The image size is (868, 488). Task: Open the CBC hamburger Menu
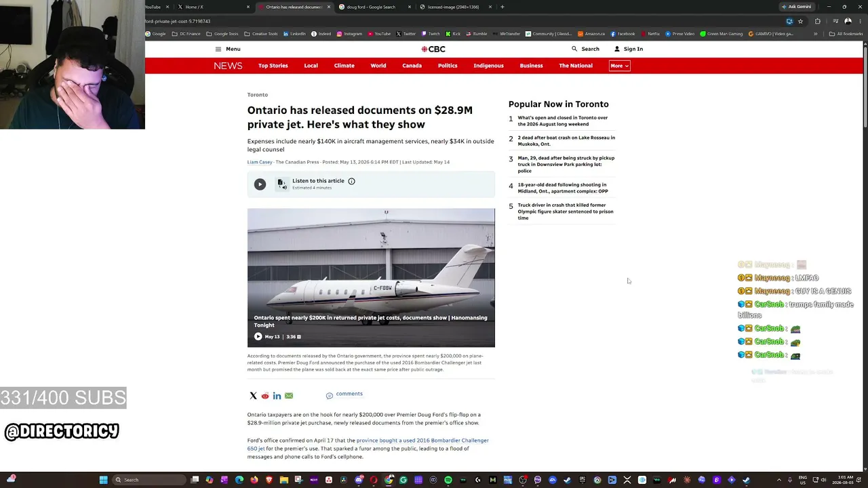(228, 49)
